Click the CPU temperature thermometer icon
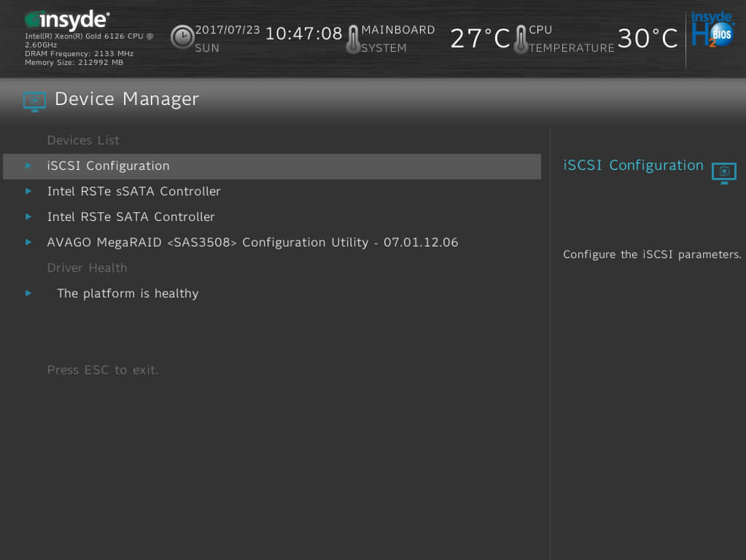 point(520,39)
